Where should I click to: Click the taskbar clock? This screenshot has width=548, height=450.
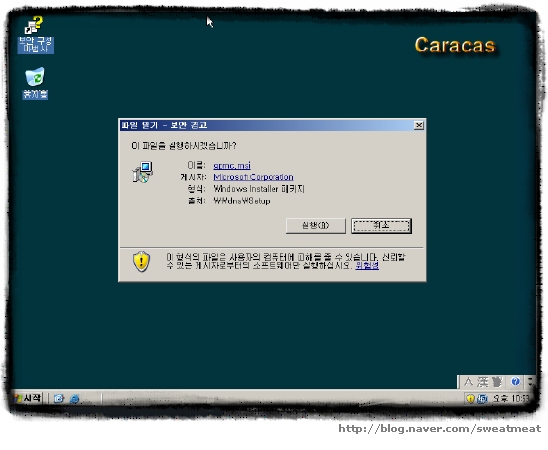click(511, 398)
